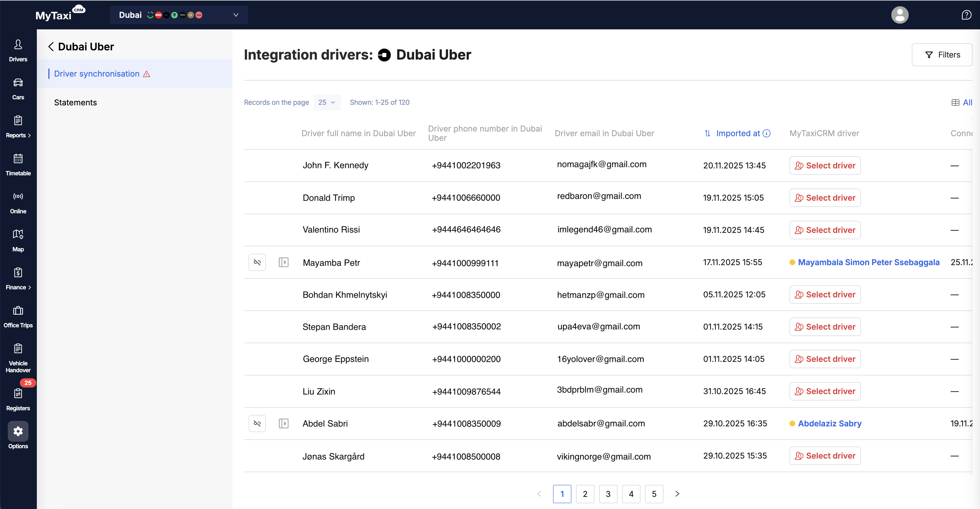The height and width of the screenshot is (509, 980).
Task: Open the Options gear settings
Action: pos(18,435)
